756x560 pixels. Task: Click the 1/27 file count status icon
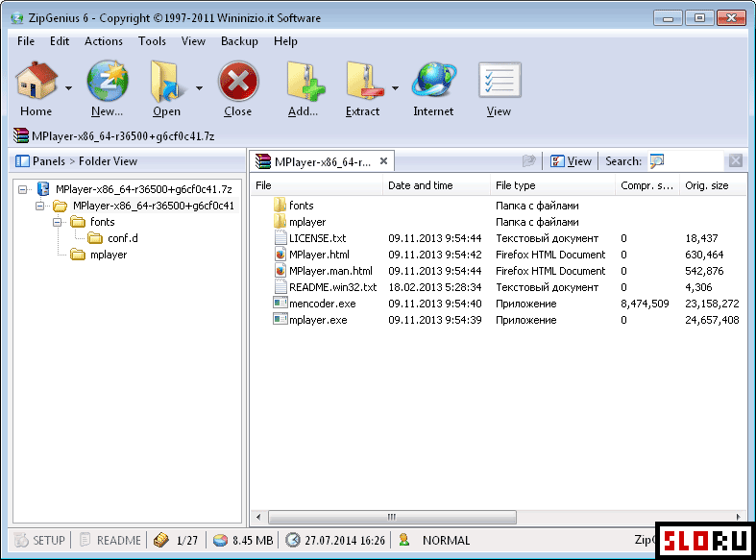click(161, 540)
